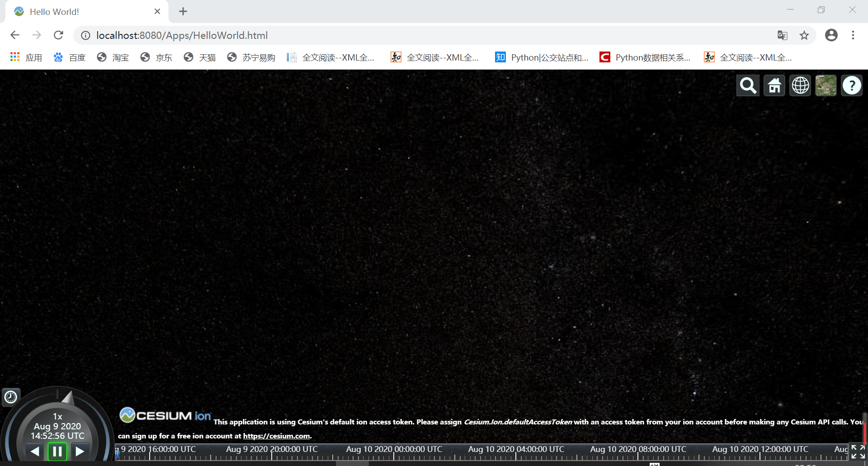
Task: Bookmark this page with the star icon
Action: [804, 35]
